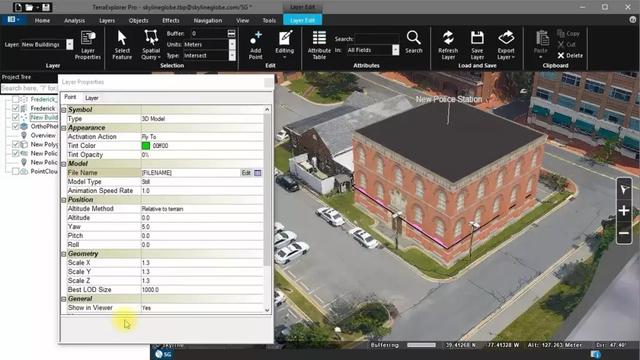Collapse the Position property group
Viewport: 640px width, 360px height.
click(64, 200)
